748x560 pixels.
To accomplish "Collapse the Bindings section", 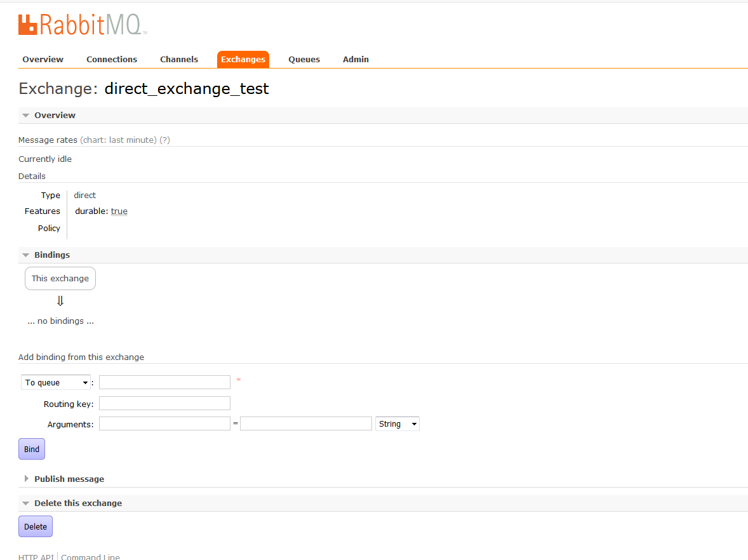I will [52, 255].
